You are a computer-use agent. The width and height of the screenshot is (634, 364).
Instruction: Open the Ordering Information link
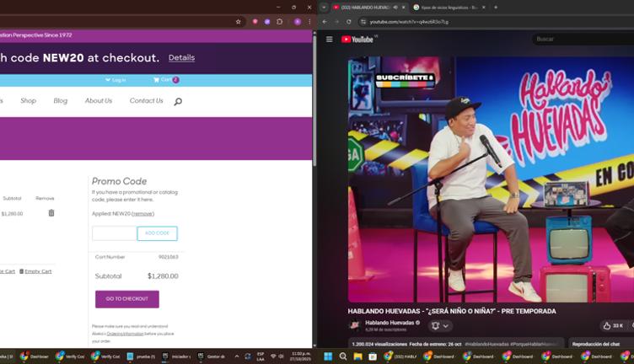(x=125, y=334)
